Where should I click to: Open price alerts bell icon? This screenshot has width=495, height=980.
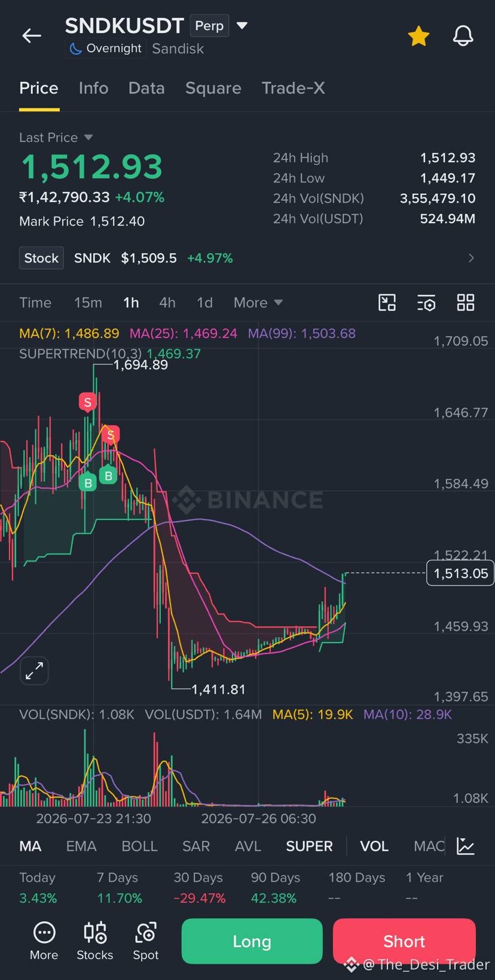(x=463, y=36)
